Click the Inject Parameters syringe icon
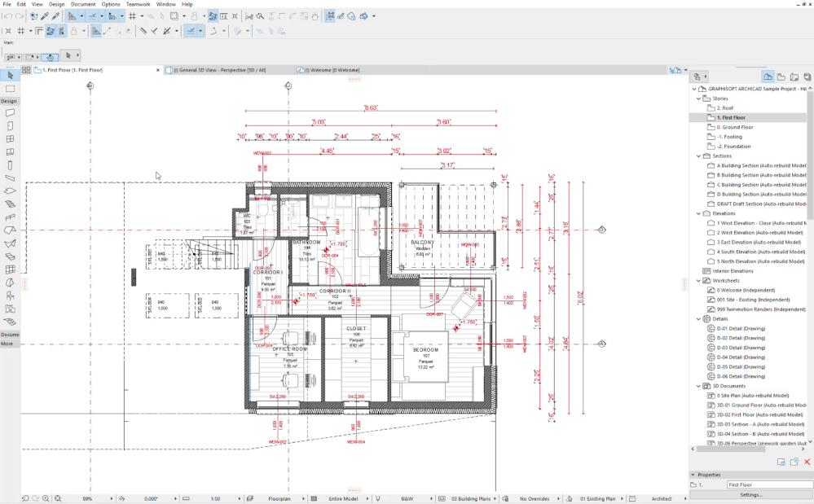This screenshot has height=504, width=814. click(x=55, y=16)
